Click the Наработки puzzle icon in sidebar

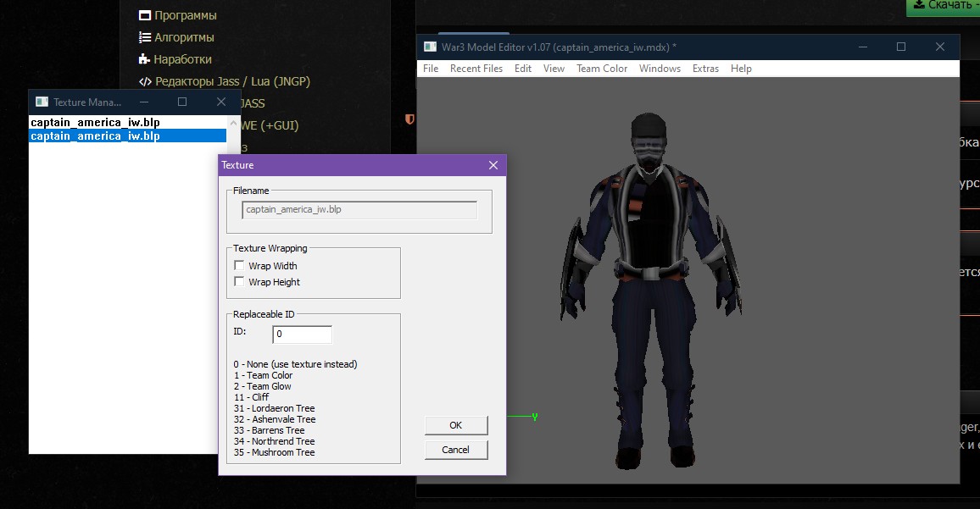click(144, 59)
